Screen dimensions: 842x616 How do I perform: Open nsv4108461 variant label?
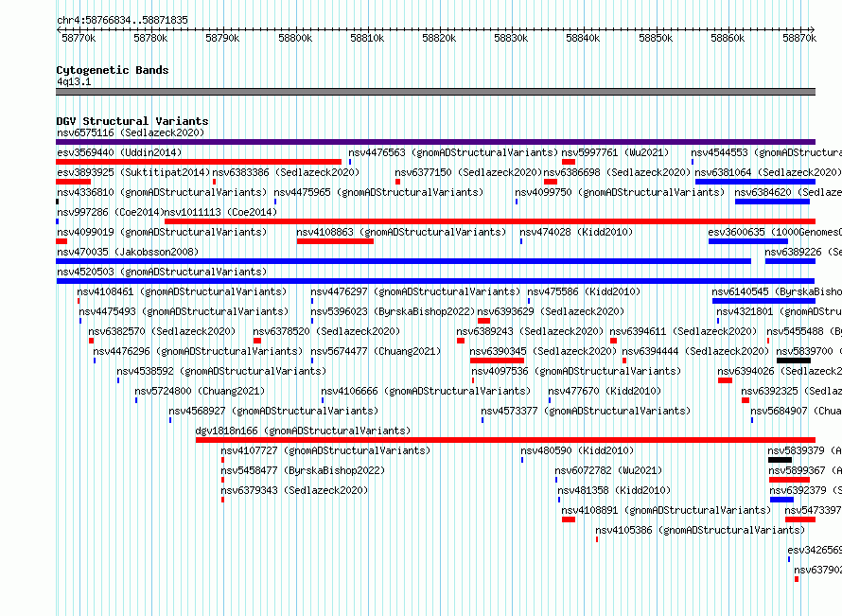pyautogui.click(x=182, y=291)
